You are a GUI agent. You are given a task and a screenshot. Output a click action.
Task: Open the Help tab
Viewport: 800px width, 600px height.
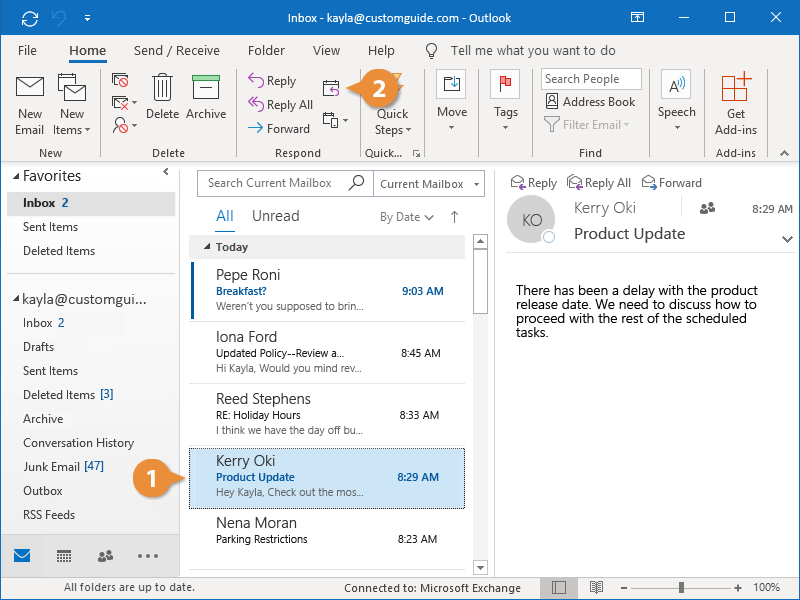tap(381, 51)
